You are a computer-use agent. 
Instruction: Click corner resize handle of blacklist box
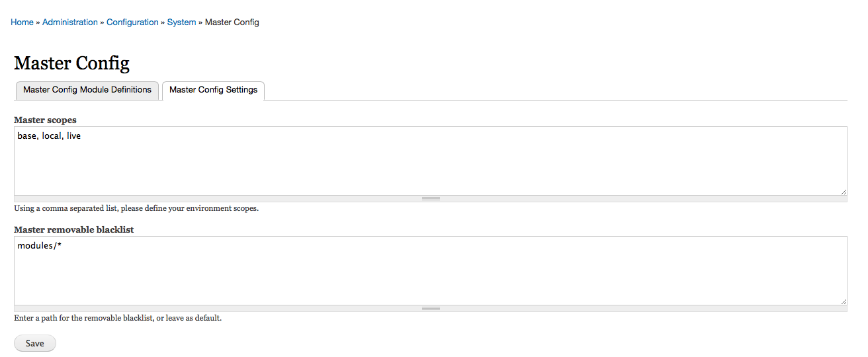pyautogui.click(x=844, y=301)
